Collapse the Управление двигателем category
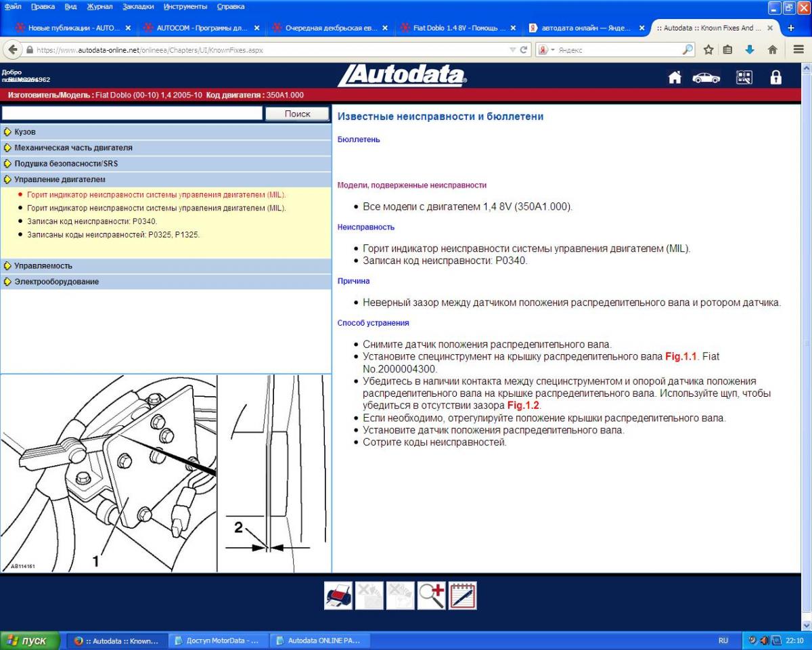The height and width of the screenshot is (650, 812). [166, 179]
